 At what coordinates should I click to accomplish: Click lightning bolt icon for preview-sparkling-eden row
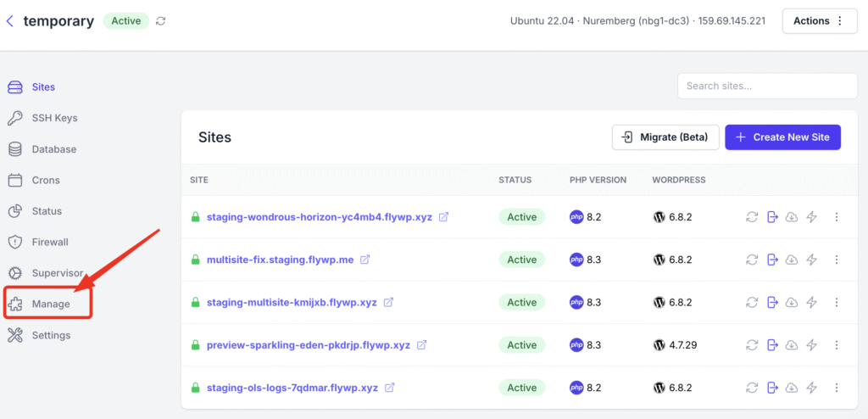point(811,345)
